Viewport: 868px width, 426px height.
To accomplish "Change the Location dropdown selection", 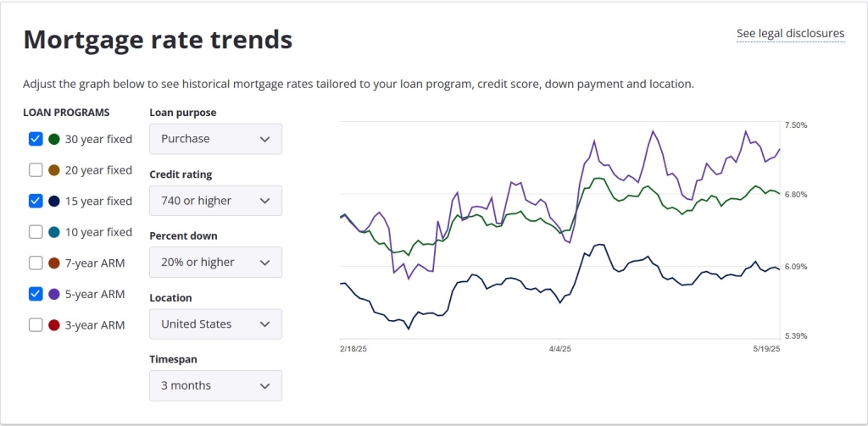I will coord(215,324).
